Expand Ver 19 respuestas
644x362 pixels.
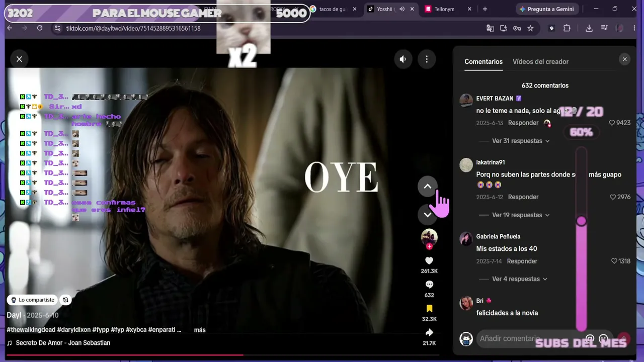[x=521, y=215]
